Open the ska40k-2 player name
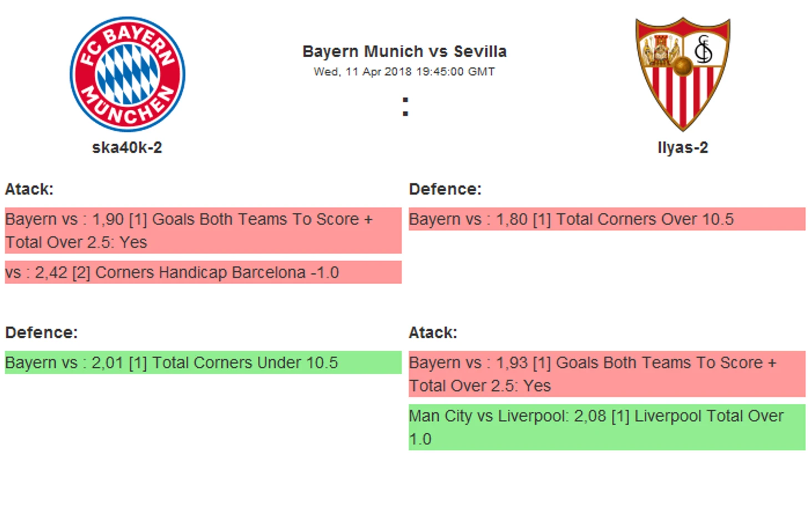The width and height of the screenshot is (810, 532). pyautogui.click(x=127, y=148)
